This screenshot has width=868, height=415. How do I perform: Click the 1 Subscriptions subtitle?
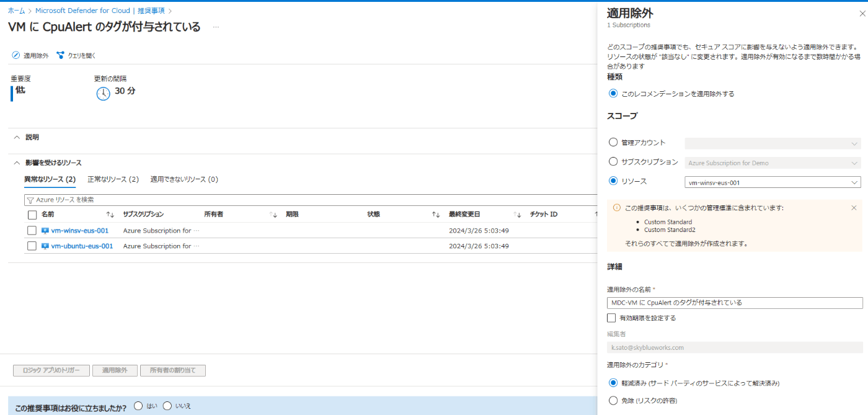629,25
